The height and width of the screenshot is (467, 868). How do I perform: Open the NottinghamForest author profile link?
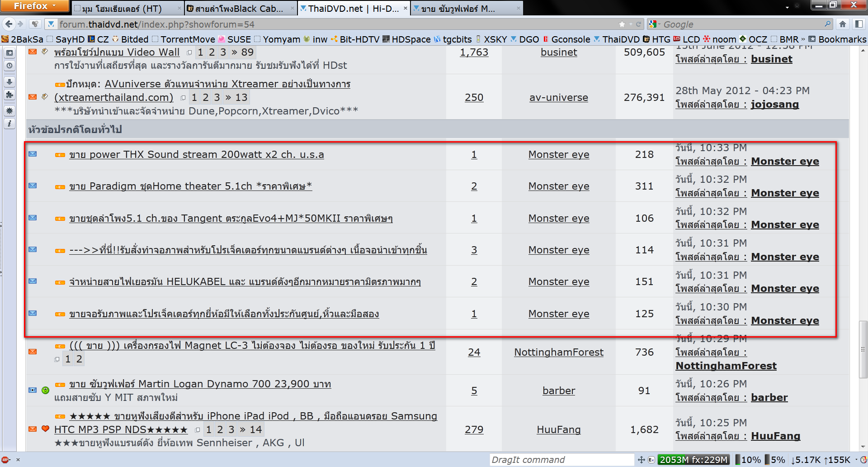click(x=559, y=352)
